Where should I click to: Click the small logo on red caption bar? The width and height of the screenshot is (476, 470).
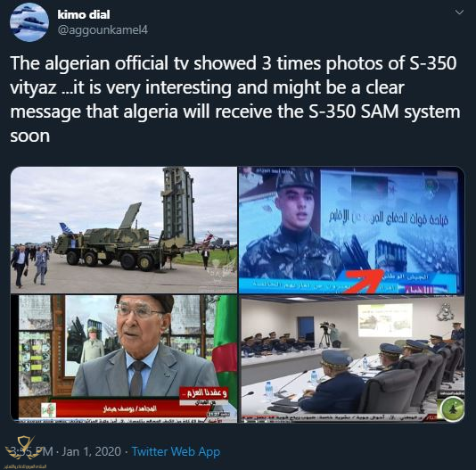(48, 410)
